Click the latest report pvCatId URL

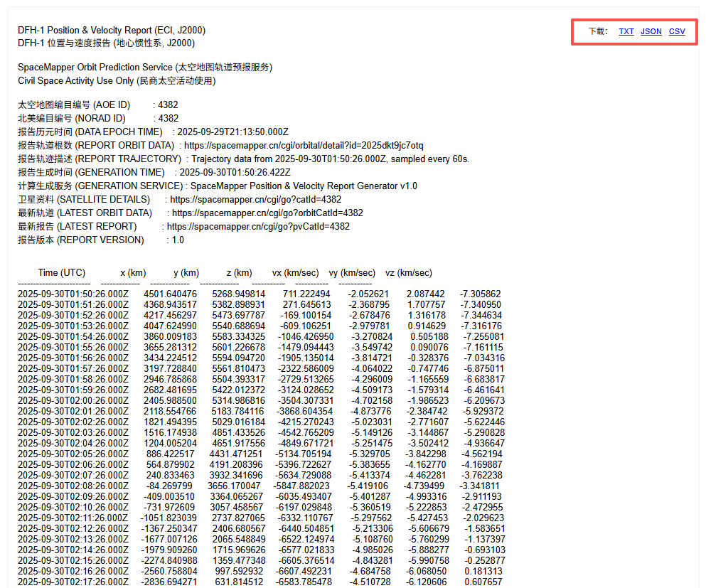click(258, 226)
